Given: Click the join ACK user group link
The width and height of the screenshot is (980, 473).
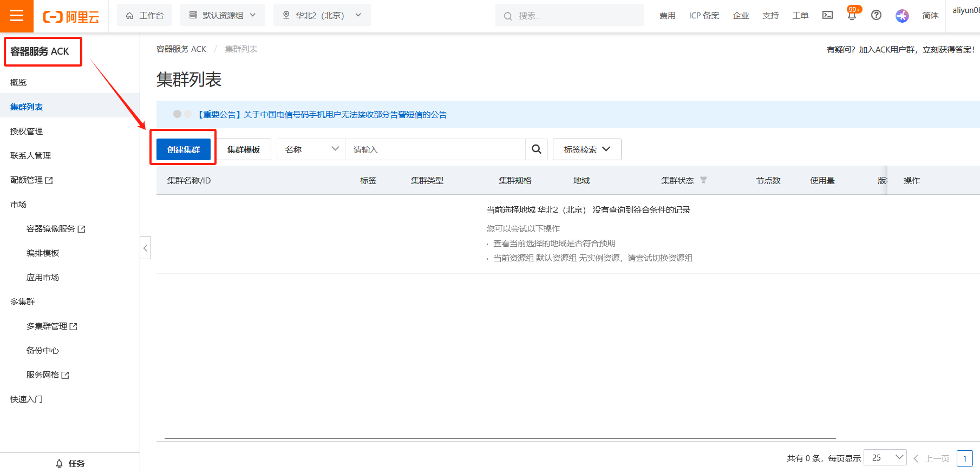Looking at the screenshot, I should tap(900, 49).
